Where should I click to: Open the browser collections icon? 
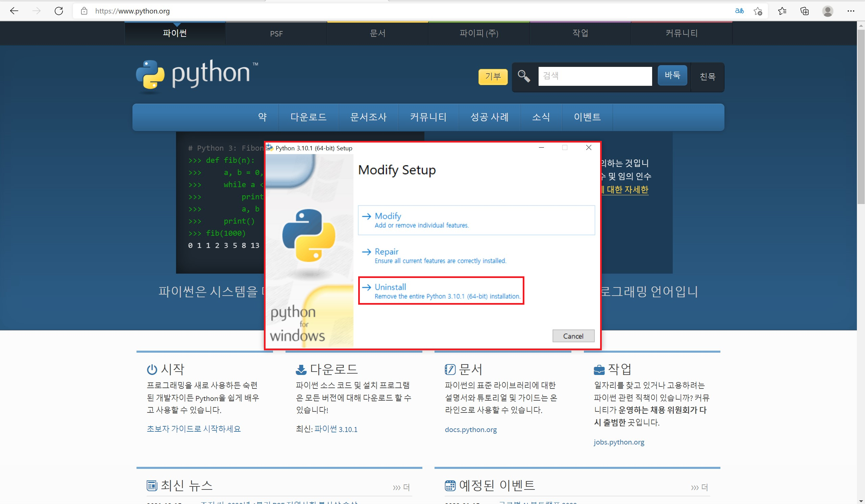(x=805, y=11)
